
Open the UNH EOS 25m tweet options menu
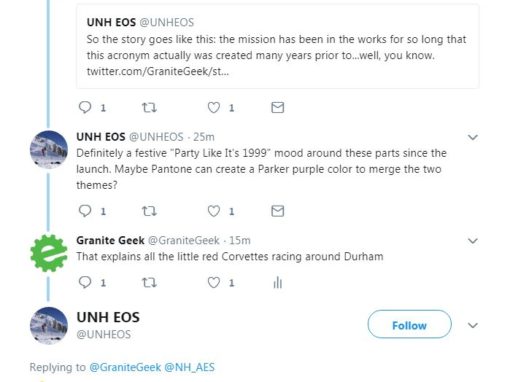pos(473,137)
